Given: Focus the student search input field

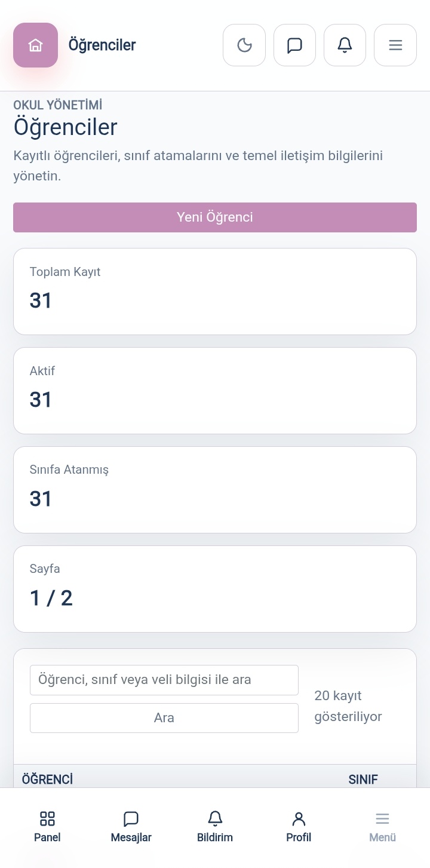Looking at the screenshot, I should coord(164,680).
